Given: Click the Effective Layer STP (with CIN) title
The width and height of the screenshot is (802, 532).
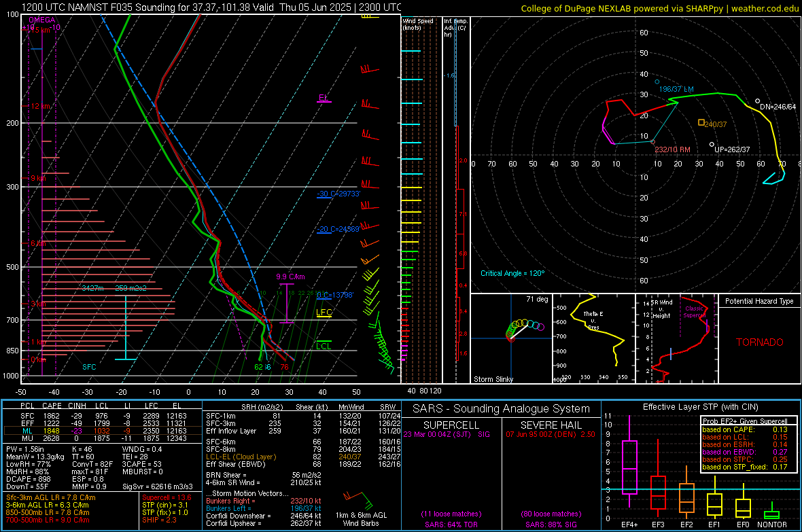Looking at the screenshot, I should click(700, 407).
